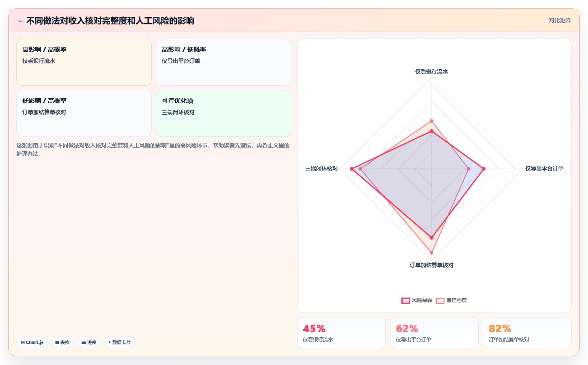Click 管控强度 data point on 仅看银行流水 axis

432,121
